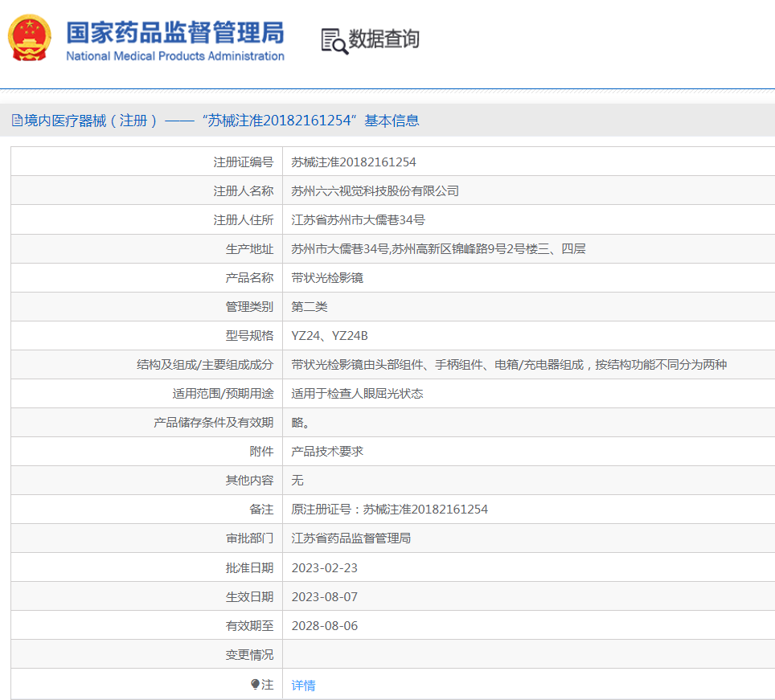This screenshot has width=775, height=700.
Task: Select remark 原注册证号：苏械注准20182161254
Action: [x=389, y=510]
